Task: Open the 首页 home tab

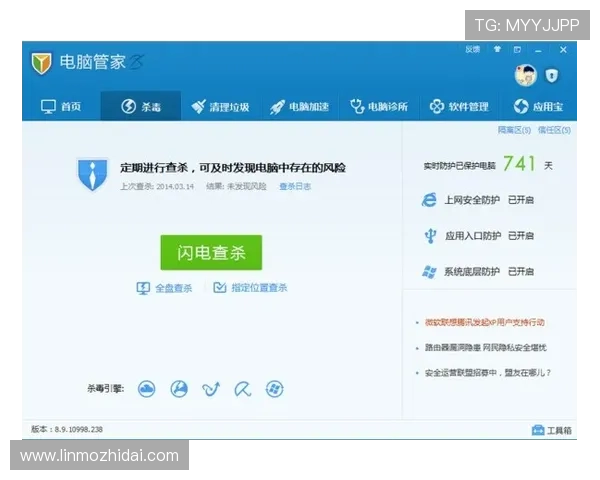Action: point(61,106)
